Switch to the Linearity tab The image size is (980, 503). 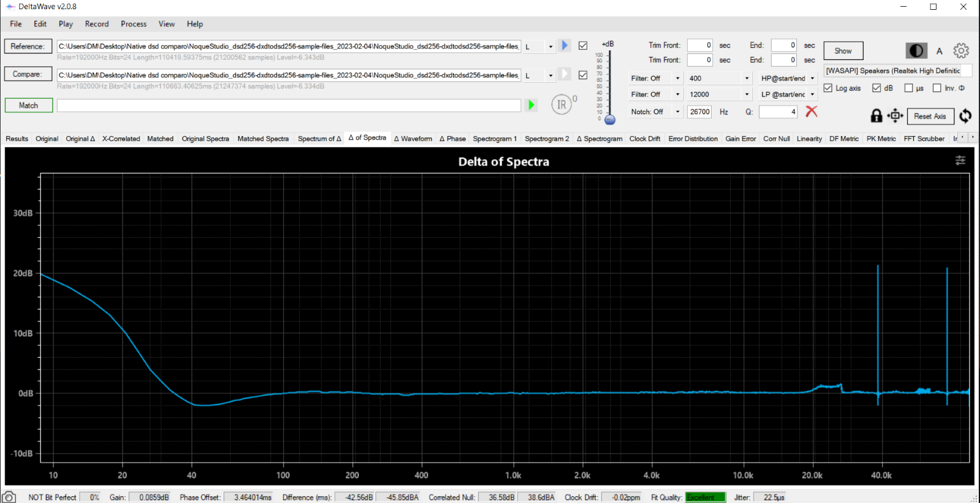pos(809,138)
